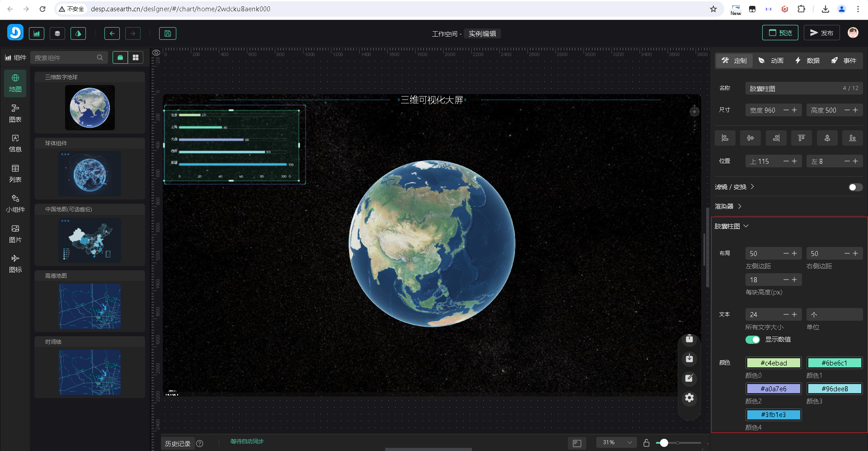This screenshot has width=868, height=451.
Task: Click the save icon in top toolbar
Action: point(167,33)
